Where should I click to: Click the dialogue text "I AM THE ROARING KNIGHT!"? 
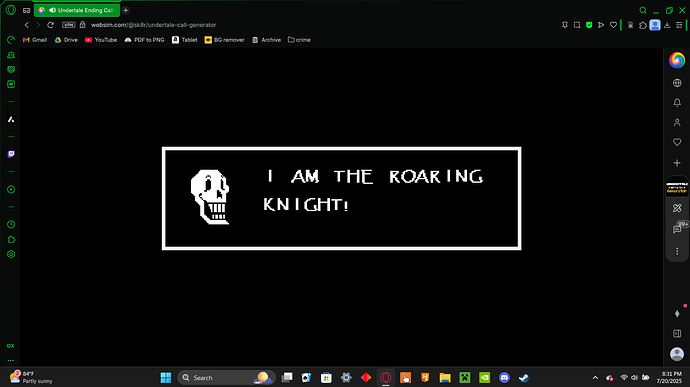tap(373, 190)
